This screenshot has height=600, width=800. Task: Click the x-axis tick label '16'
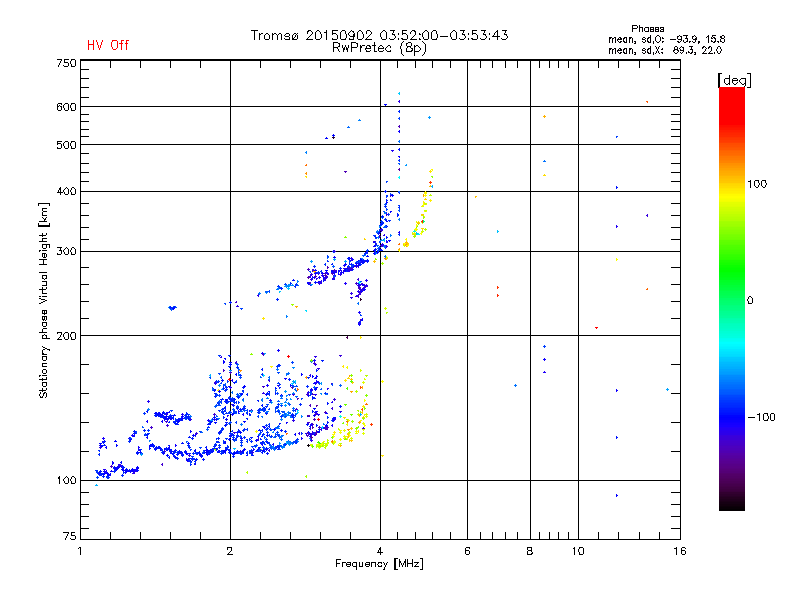680,551
